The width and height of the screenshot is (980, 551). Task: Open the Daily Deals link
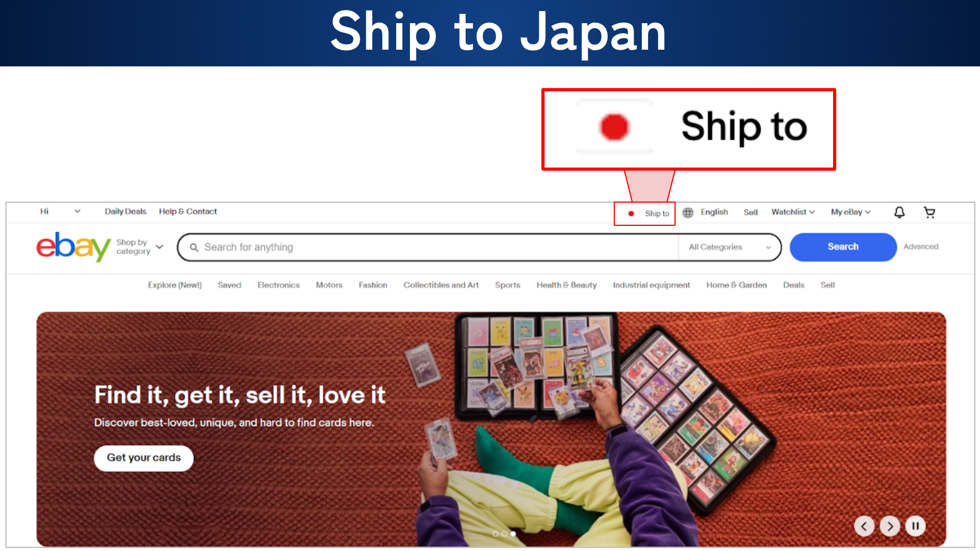point(125,211)
